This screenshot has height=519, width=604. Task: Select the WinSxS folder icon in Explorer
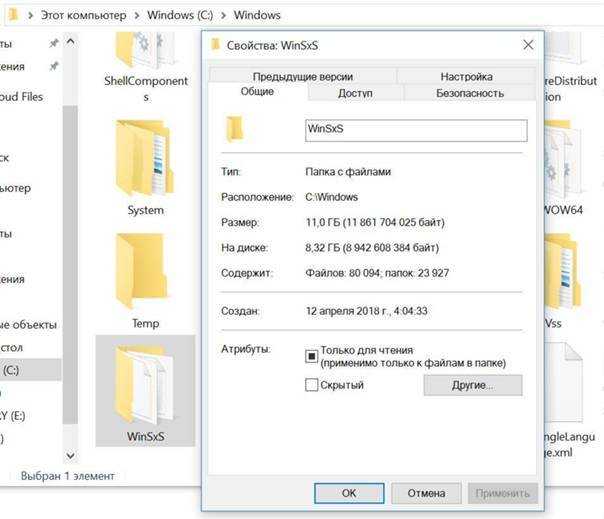pyautogui.click(x=145, y=386)
